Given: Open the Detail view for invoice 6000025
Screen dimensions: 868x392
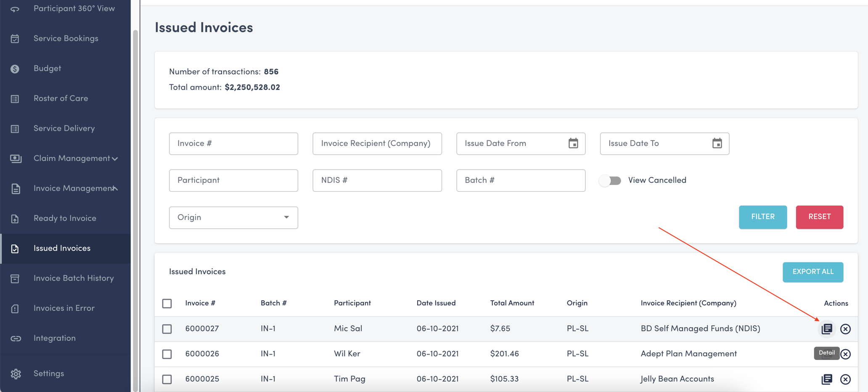Looking at the screenshot, I should (826, 379).
